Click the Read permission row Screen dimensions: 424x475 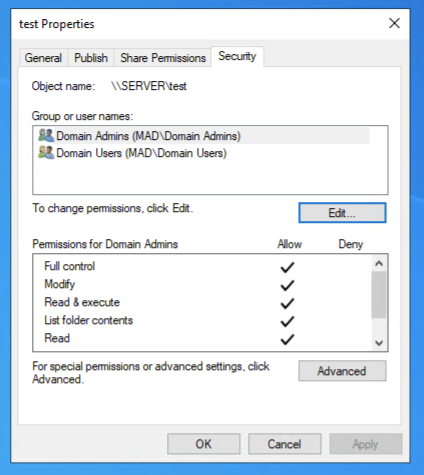(202, 338)
